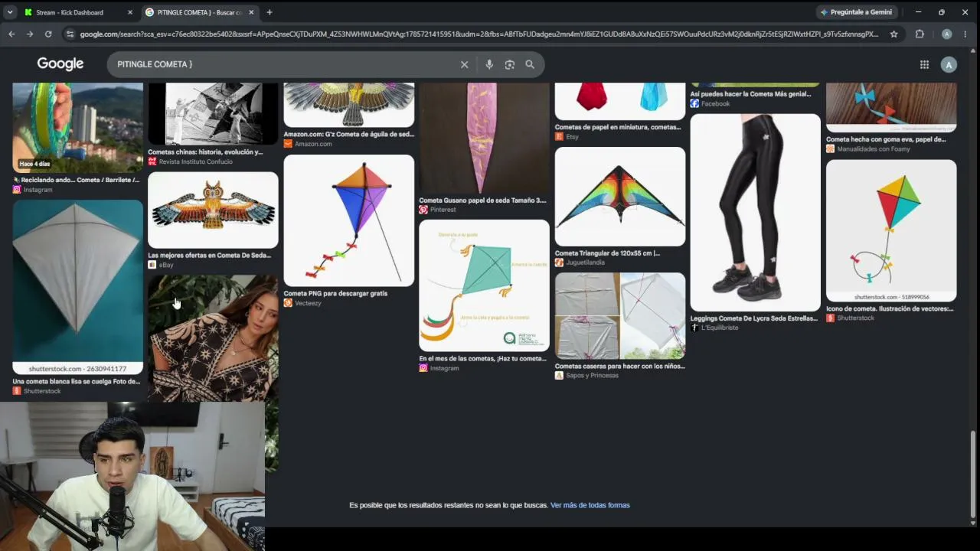
Task: Select the PITINGLE COMETA search tab
Action: pyautogui.click(x=199, y=12)
